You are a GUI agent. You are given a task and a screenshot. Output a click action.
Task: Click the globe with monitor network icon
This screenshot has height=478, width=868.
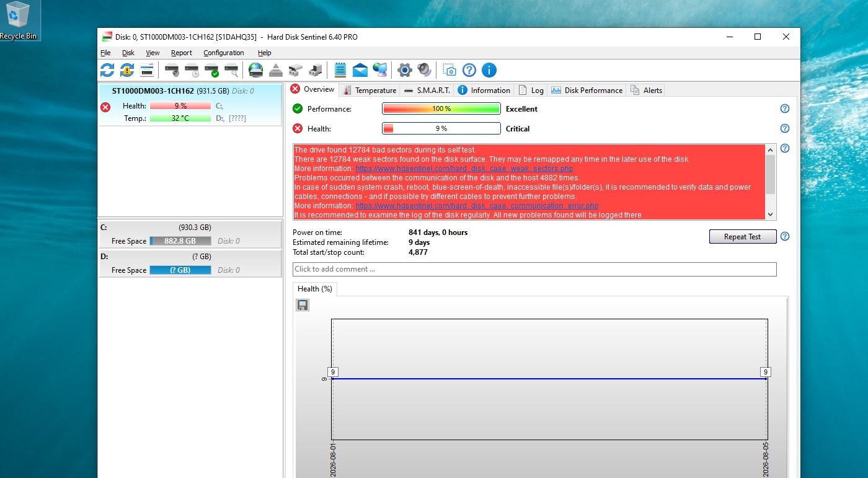(x=380, y=69)
